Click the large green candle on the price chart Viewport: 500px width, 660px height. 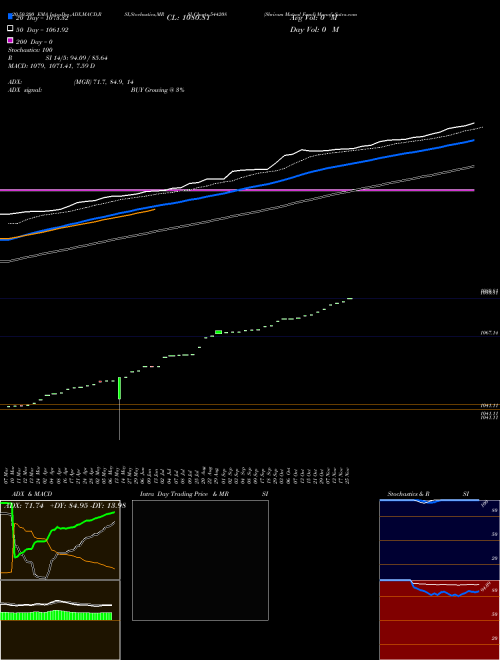(x=120, y=388)
